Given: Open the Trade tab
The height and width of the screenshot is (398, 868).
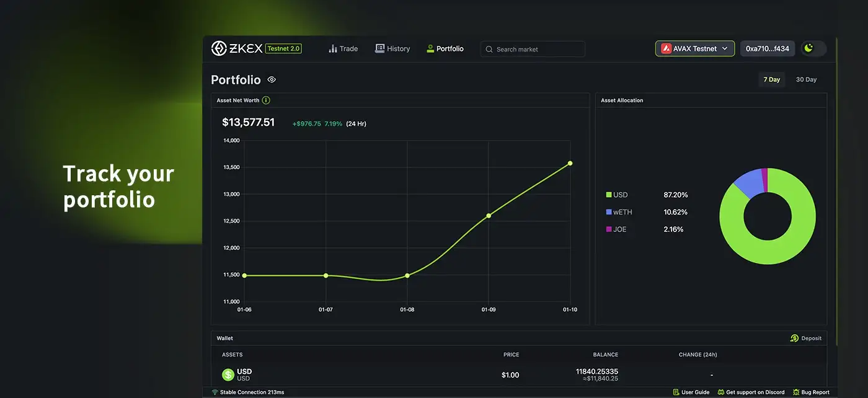Looking at the screenshot, I should [343, 48].
